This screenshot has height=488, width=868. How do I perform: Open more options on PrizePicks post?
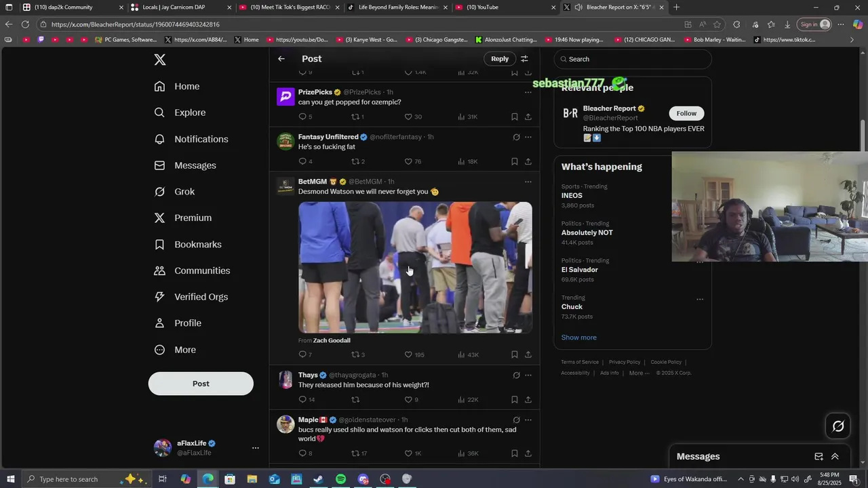point(528,92)
